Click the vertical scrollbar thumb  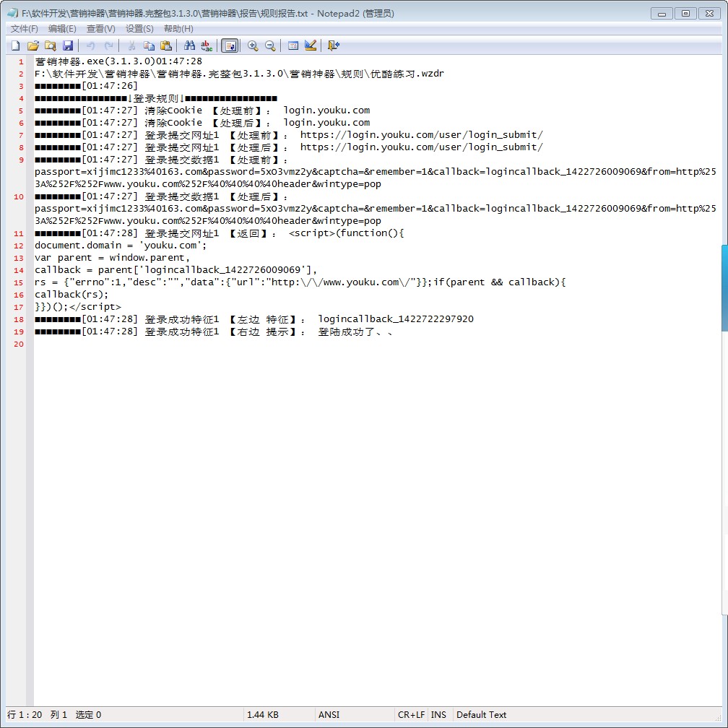724,289
